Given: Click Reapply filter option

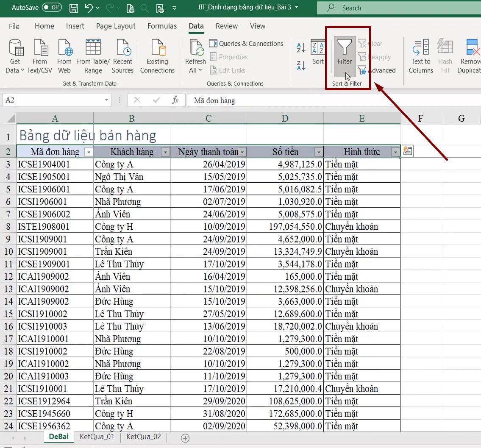Looking at the screenshot, I should click(x=375, y=57).
